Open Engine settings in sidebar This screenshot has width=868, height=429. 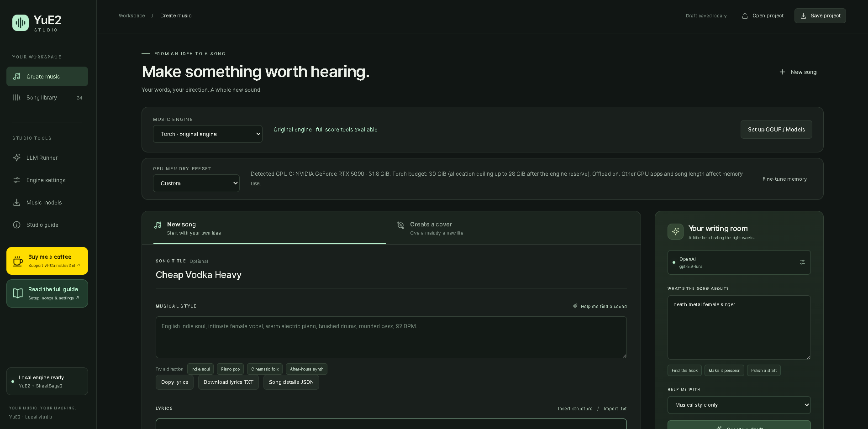pos(47,180)
